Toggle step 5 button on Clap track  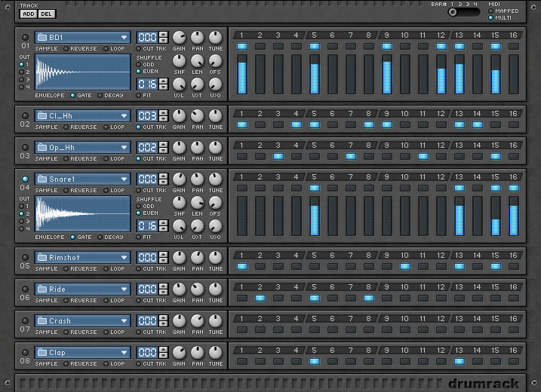(x=315, y=362)
